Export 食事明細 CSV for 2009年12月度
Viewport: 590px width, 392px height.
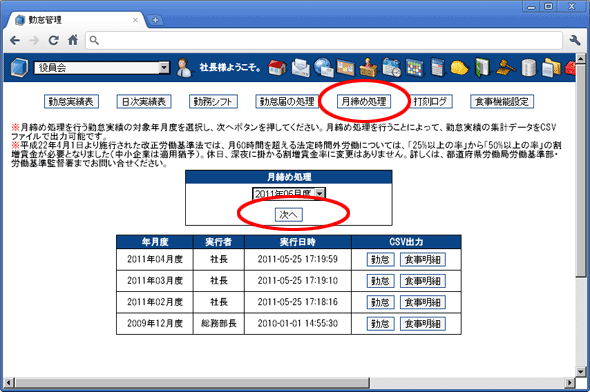pyautogui.click(x=423, y=324)
